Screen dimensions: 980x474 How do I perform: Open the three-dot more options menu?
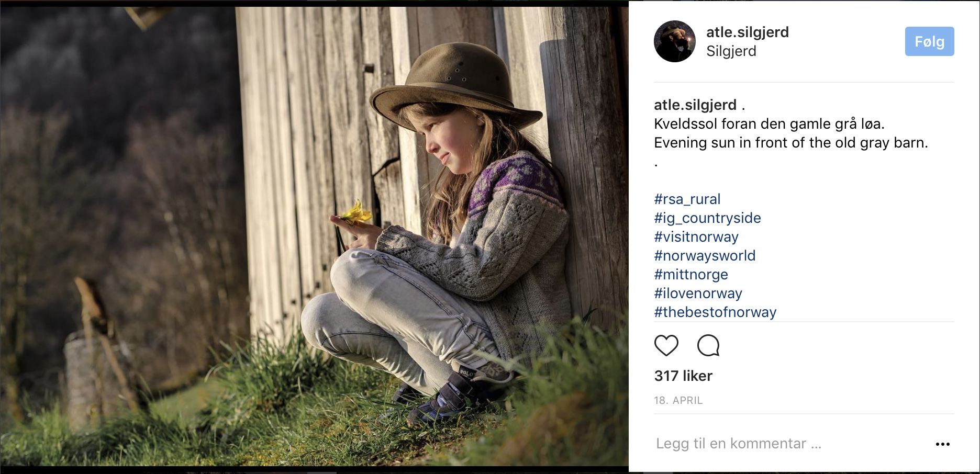[x=942, y=444]
